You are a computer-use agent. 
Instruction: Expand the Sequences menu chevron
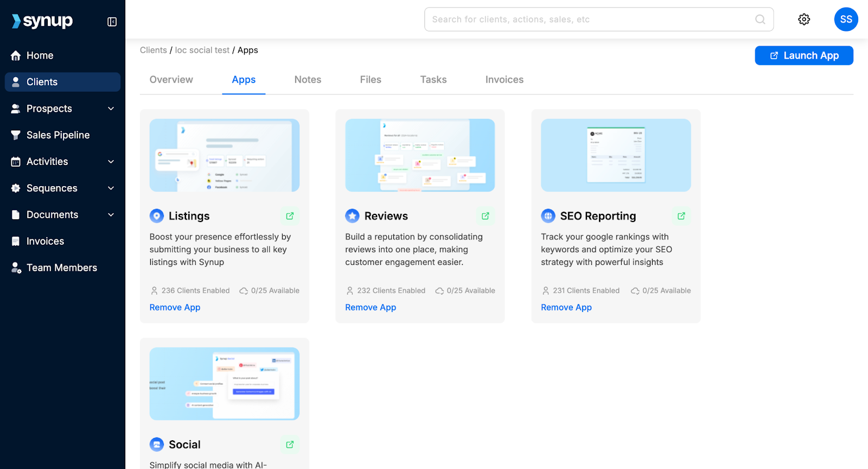pyautogui.click(x=111, y=188)
